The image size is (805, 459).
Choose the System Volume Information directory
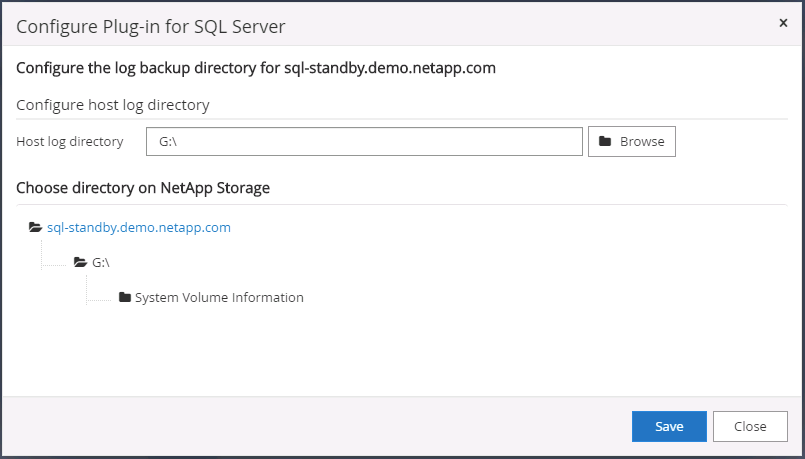pyautogui.click(x=219, y=298)
